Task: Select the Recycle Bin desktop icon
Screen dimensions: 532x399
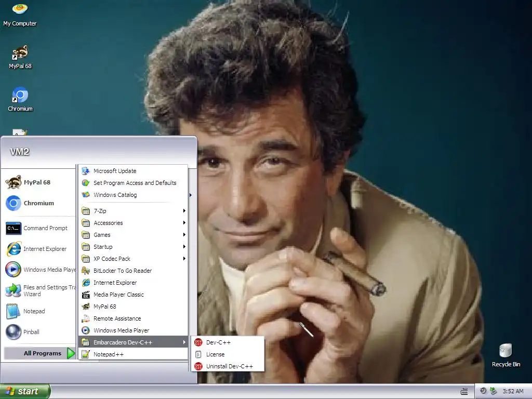Action: [506, 355]
